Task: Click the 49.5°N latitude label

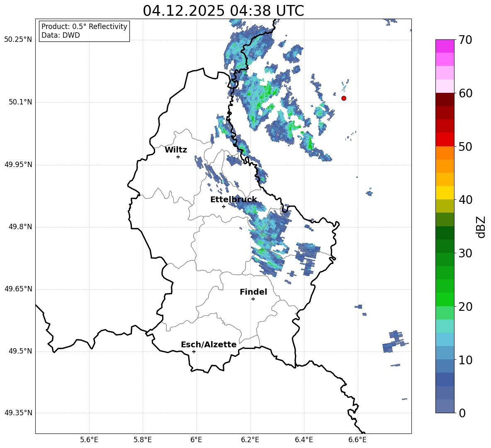Action: (21, 351)
